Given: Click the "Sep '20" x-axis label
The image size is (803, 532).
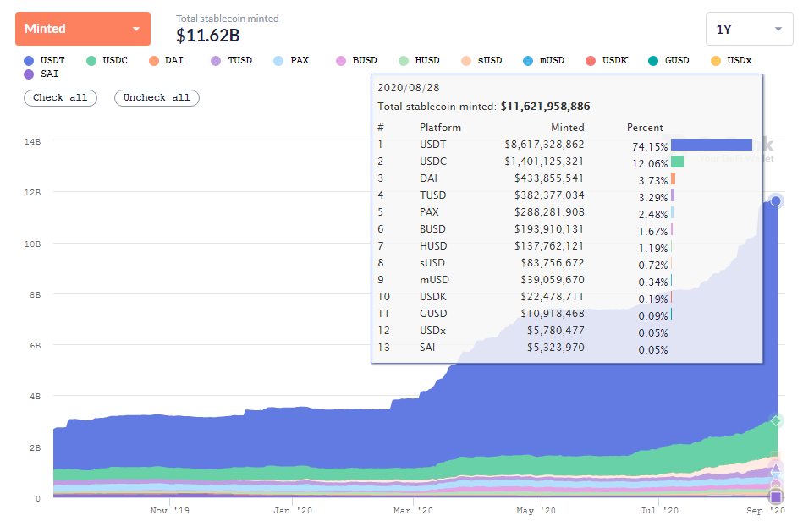Looking at the screenshot, I should tap(766, 511).
